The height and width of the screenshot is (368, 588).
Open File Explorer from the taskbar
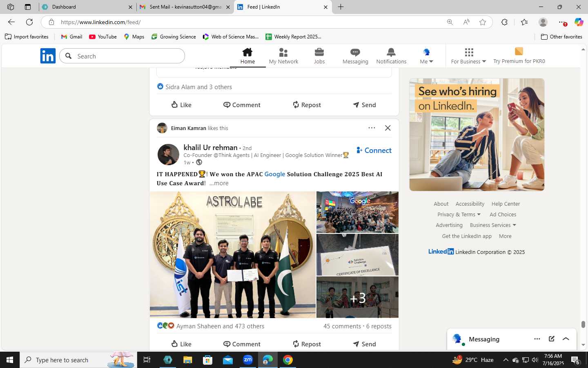coord(187,360)
